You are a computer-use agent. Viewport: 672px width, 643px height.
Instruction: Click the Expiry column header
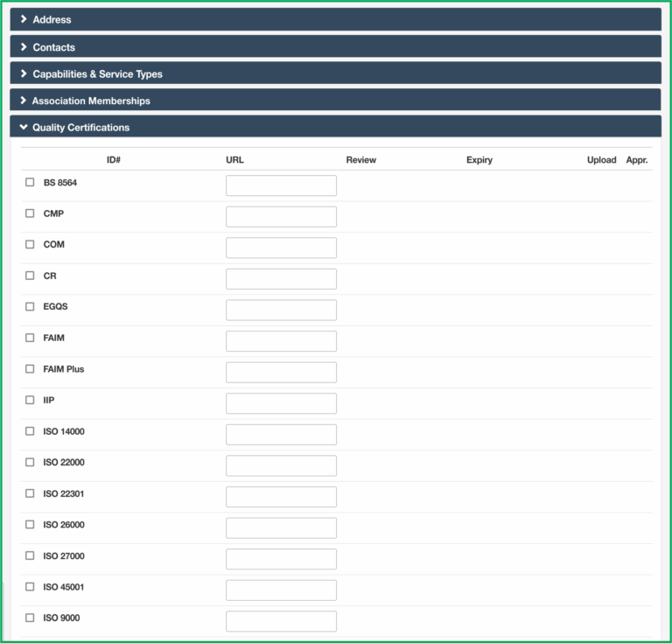[479, 160]
